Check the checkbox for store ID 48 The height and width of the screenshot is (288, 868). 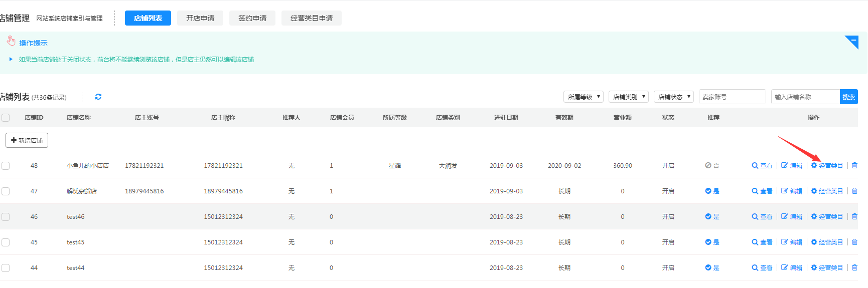6,166
